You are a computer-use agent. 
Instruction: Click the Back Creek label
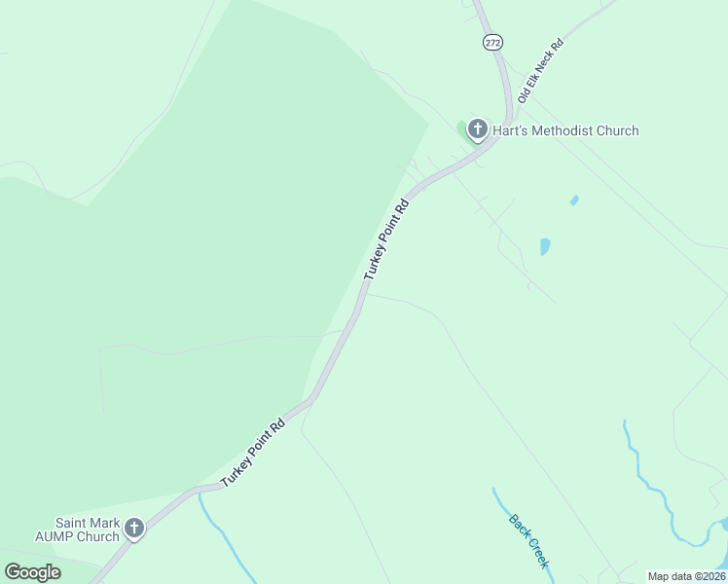[x=528, y=541]
